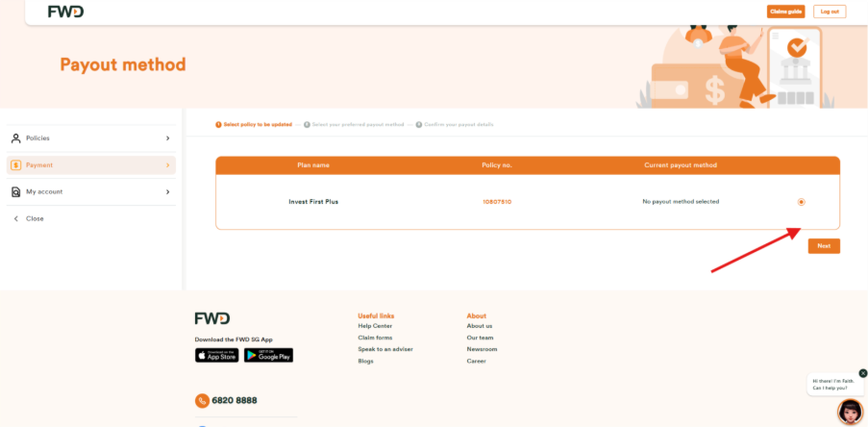The image size is (868, 427).
Task: Click the phone number 6820 8888
Action: [235, 400]
